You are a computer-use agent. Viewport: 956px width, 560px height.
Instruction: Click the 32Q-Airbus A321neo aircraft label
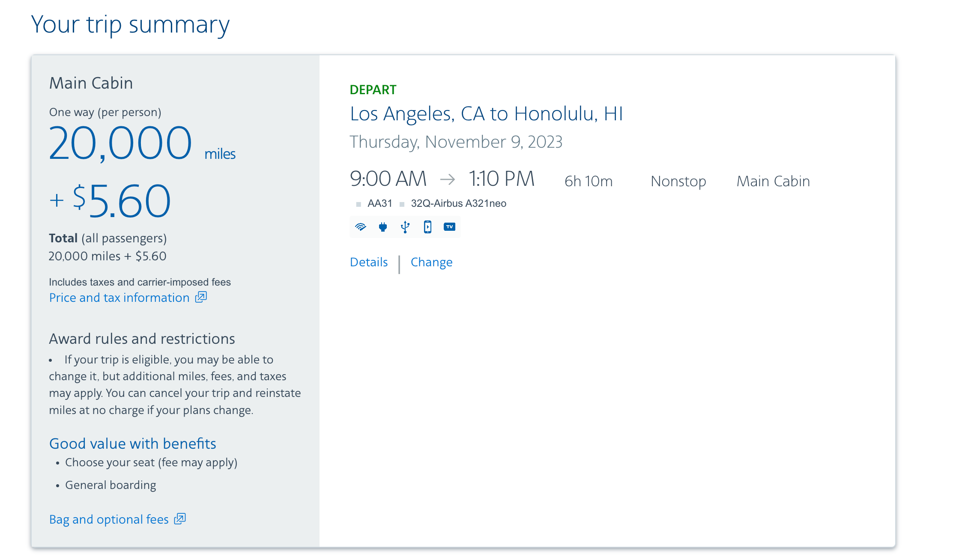[x=458, y=203]
